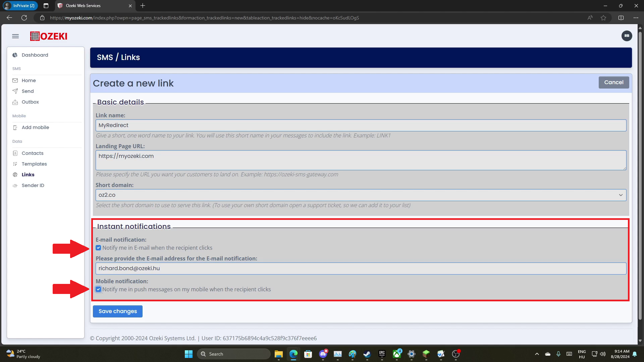This screenshot has height=362, width=644.
Task: Open Epic Games launcher from taskbar
Action: tap(382, 354)
